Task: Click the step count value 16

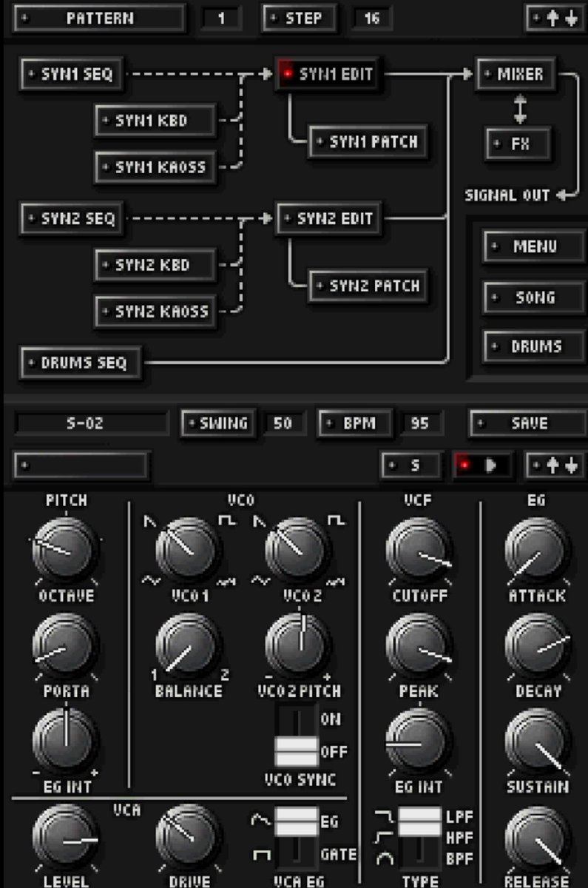Action: pyautogui.click(x=372, y=18)
